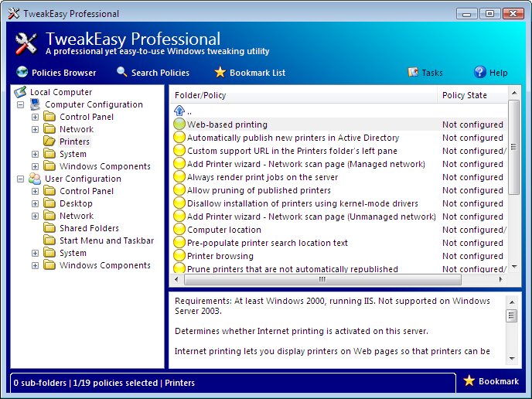Click the TweakEasy tools icon in title bar
Screen dimensions: 532x399
pos(14,14)
